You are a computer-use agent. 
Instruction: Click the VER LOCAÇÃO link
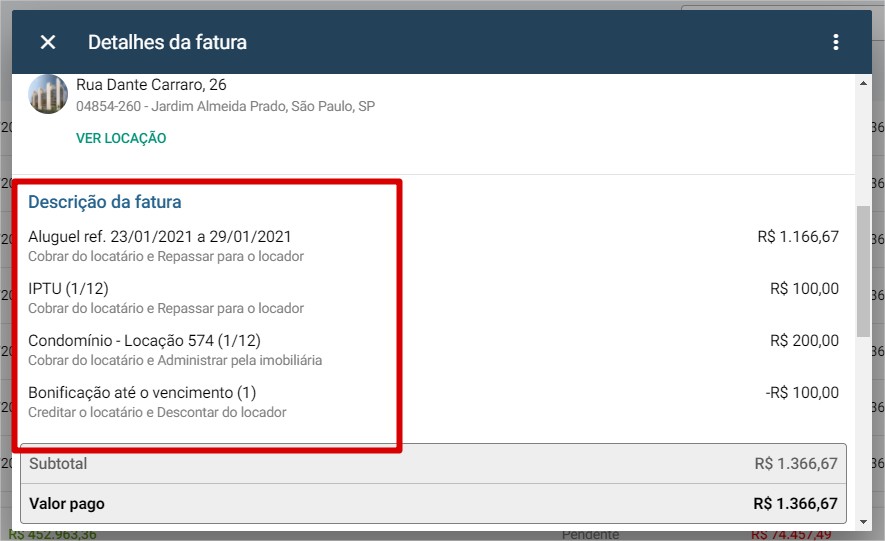(121, 138)
